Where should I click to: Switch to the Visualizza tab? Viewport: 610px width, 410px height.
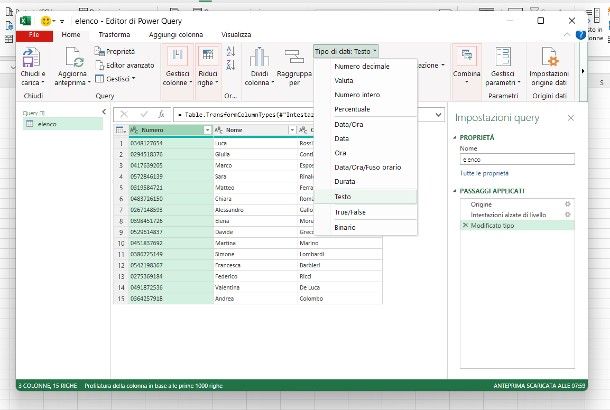pos(236,35)
